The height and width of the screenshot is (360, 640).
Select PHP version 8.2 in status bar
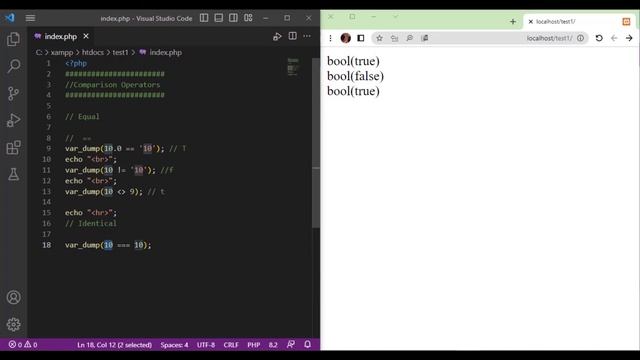pyautogui.click(x=273, y=345)
